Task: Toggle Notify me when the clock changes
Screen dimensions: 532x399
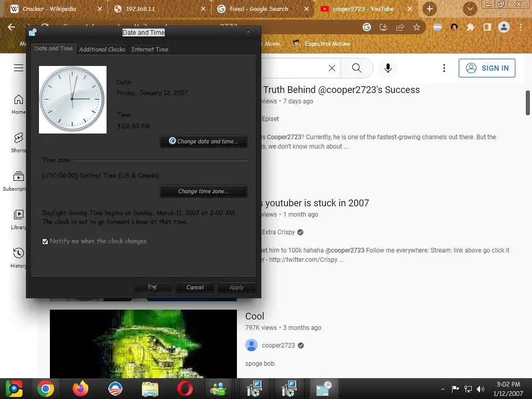Action: [45, 241]
